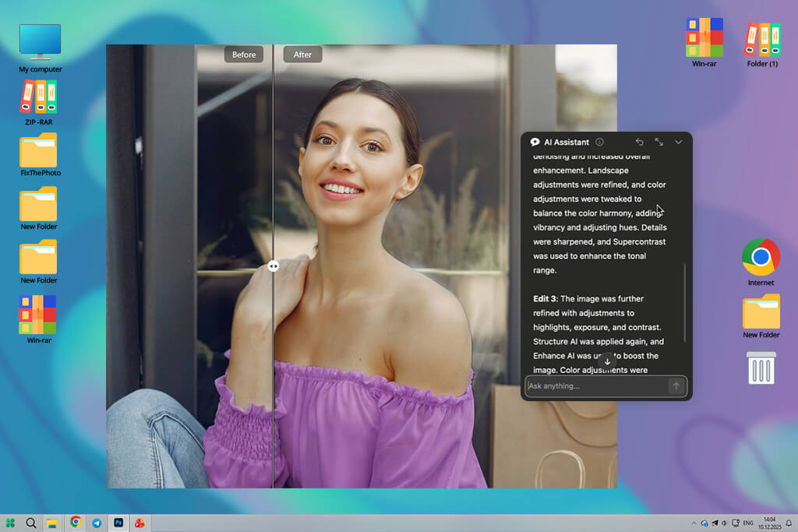Viewport: 798px width, 532px height.
Task: Click the network display tray icon
Action: tap(736, 523)
